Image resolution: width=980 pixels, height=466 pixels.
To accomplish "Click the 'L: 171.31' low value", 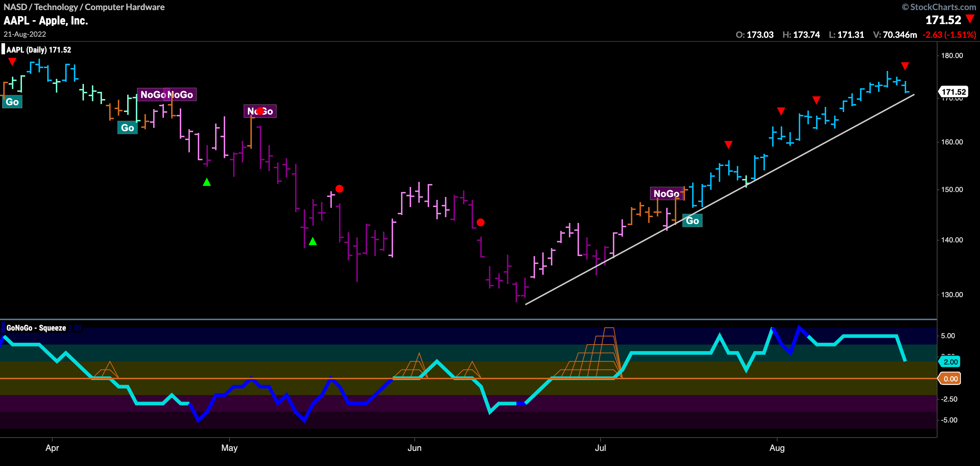I will 846,35.
